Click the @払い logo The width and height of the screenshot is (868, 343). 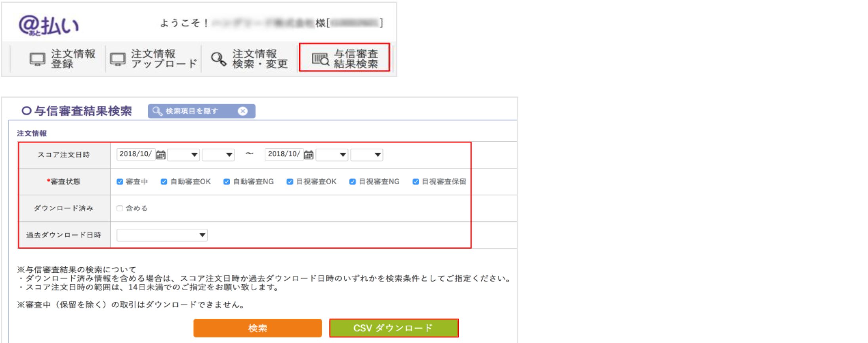tap(49, 25)
